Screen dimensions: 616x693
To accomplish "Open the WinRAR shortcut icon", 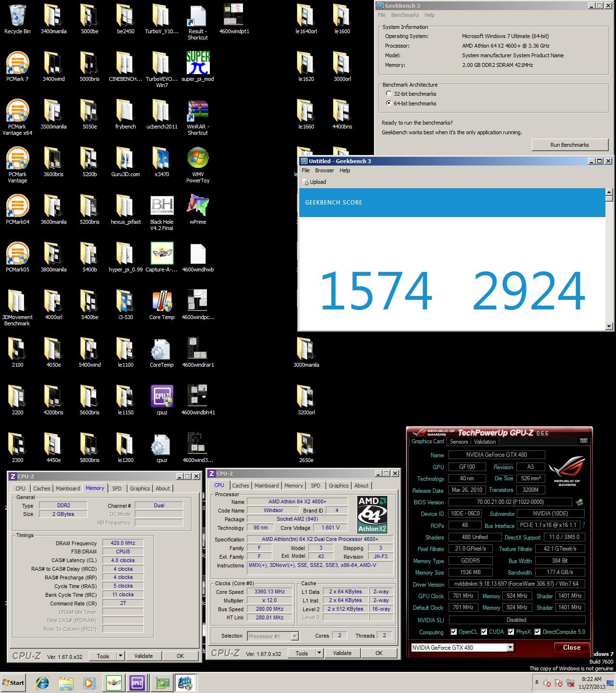I will (x=198, y=117).
